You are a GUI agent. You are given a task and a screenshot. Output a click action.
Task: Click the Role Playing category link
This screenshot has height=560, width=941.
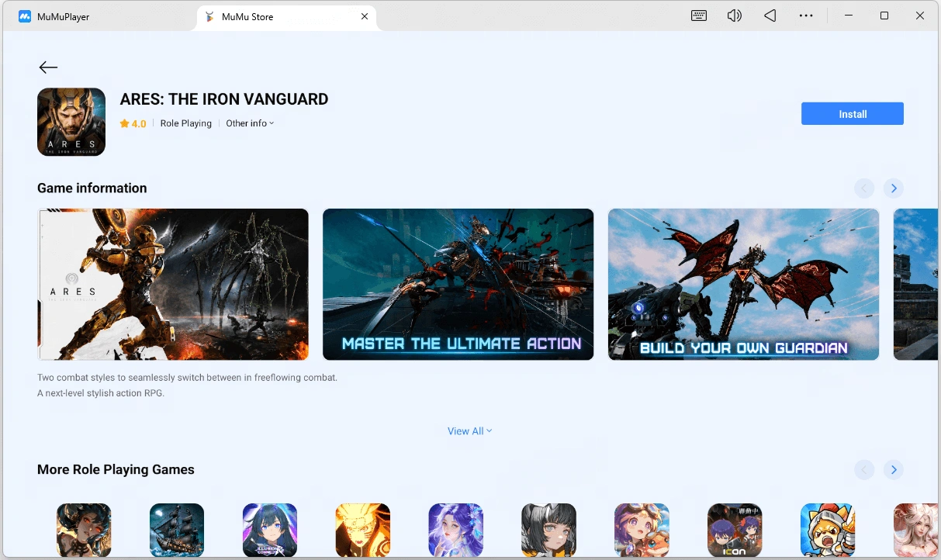[x=185, y=123]
